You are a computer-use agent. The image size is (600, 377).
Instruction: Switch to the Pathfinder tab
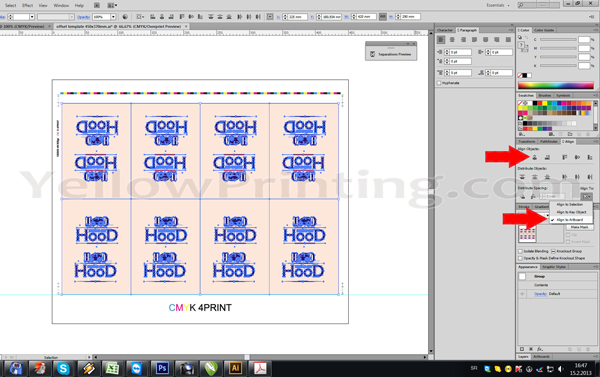pyautogui.click(x=549, y=142)
